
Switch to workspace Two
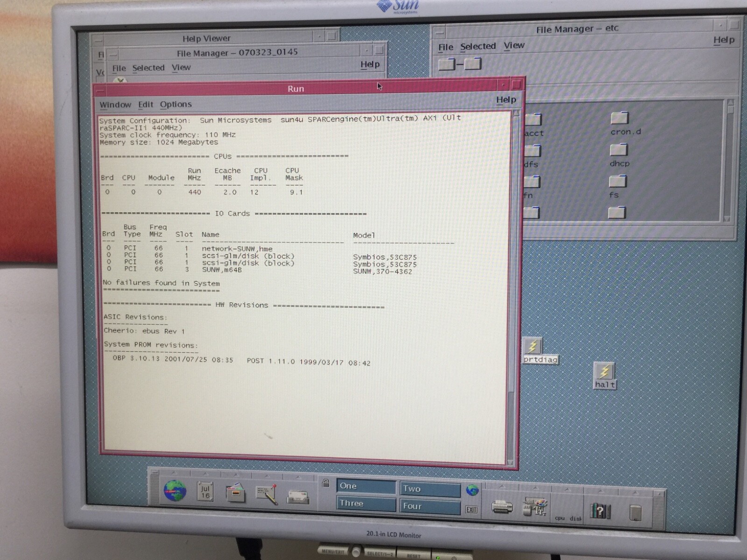pos(430,489)
